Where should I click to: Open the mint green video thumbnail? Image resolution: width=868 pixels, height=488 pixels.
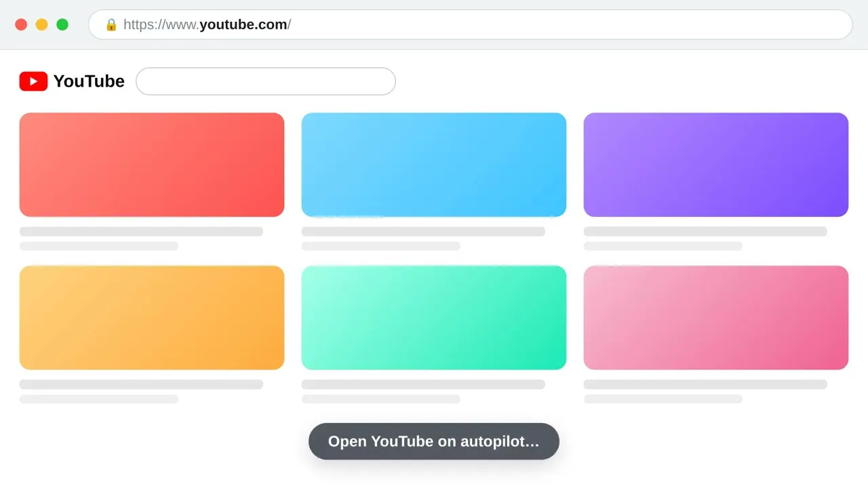(x=434, y=318)
